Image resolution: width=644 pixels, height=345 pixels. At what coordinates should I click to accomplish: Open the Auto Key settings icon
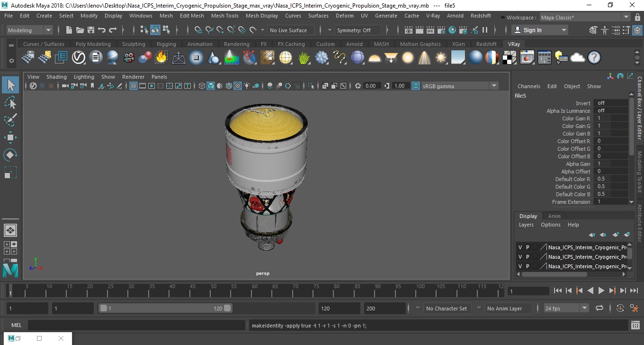coord(620,308)
